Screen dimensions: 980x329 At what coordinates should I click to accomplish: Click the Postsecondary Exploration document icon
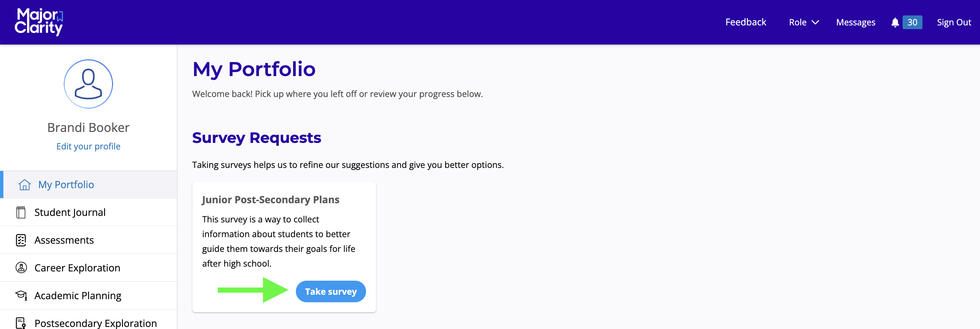pyautogui.click(x=21, y=323)
